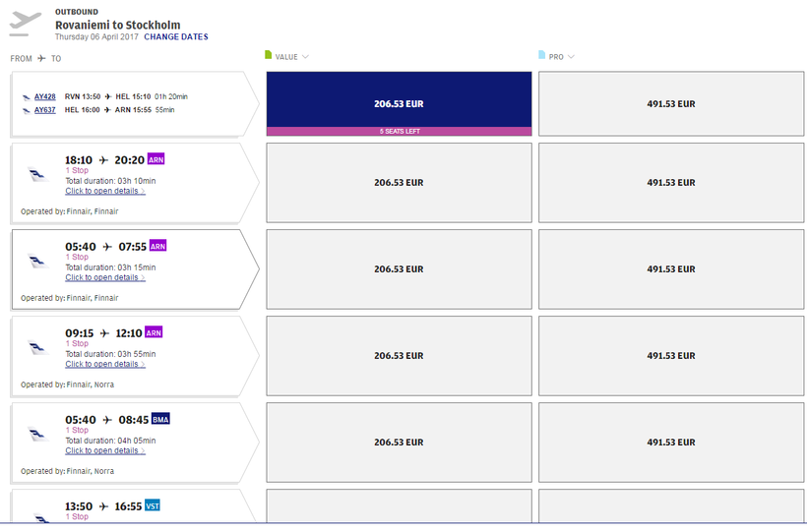Select the highlighted 206.53 EUR fare with 5 seats left
Viewport: 807px width, 532px height.
(399, 103)
